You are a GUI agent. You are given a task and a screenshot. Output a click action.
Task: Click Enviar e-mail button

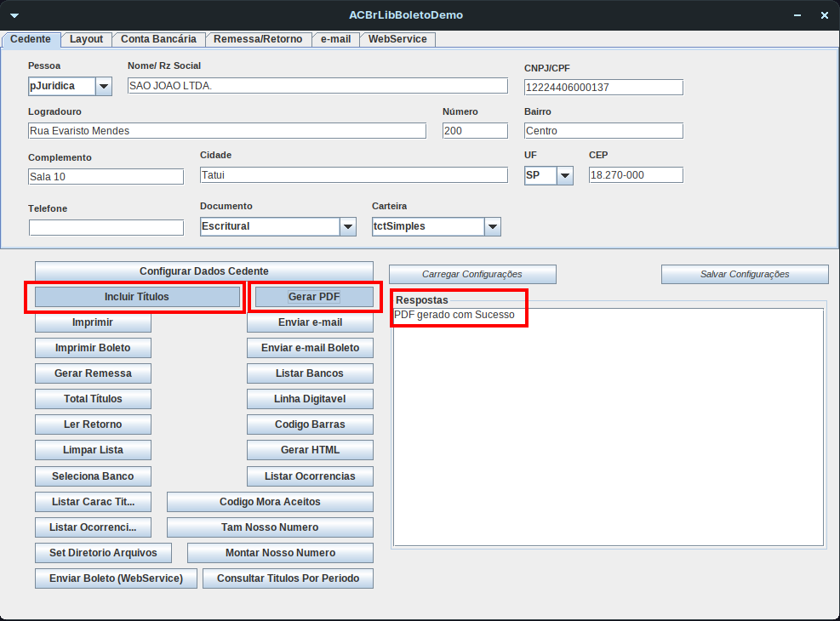310,322
